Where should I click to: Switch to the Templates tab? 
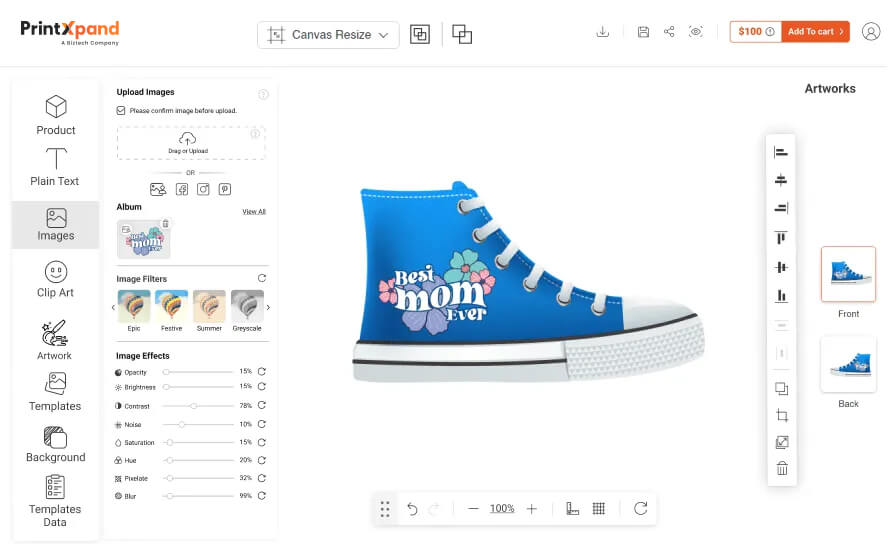(55, 392)
